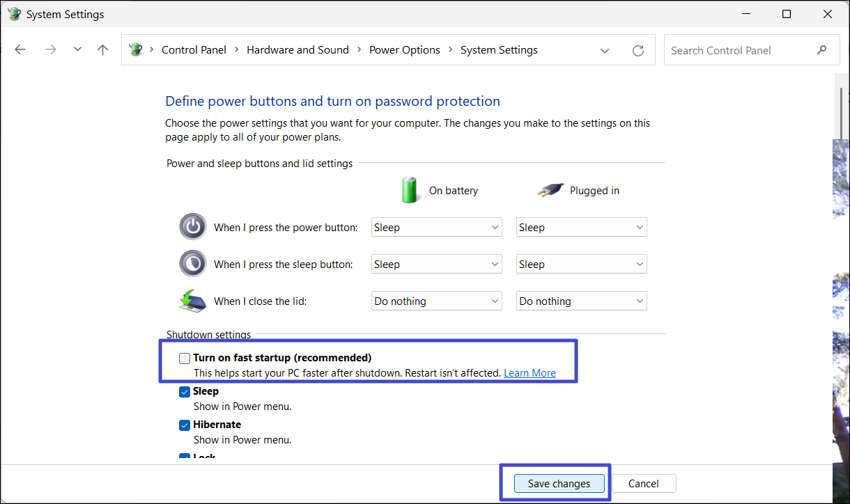The width and height of the screenshot is (850, 504).
Task: Open the Learn More link
Action: pyautogui.click(x=530, y=373)
